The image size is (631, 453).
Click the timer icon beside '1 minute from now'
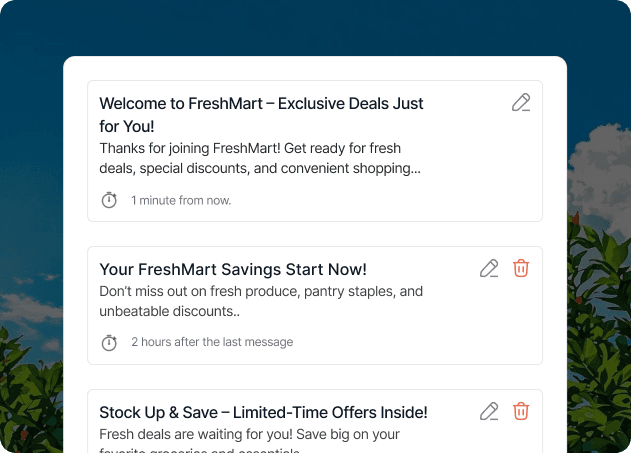pyautogui.click(x=109, y=200)
